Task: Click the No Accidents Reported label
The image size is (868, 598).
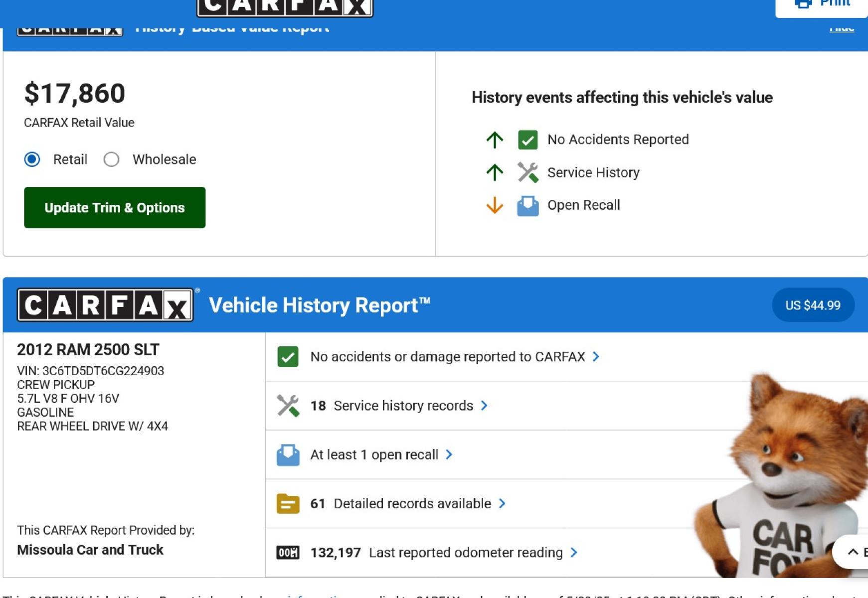Action: (618, 140)
